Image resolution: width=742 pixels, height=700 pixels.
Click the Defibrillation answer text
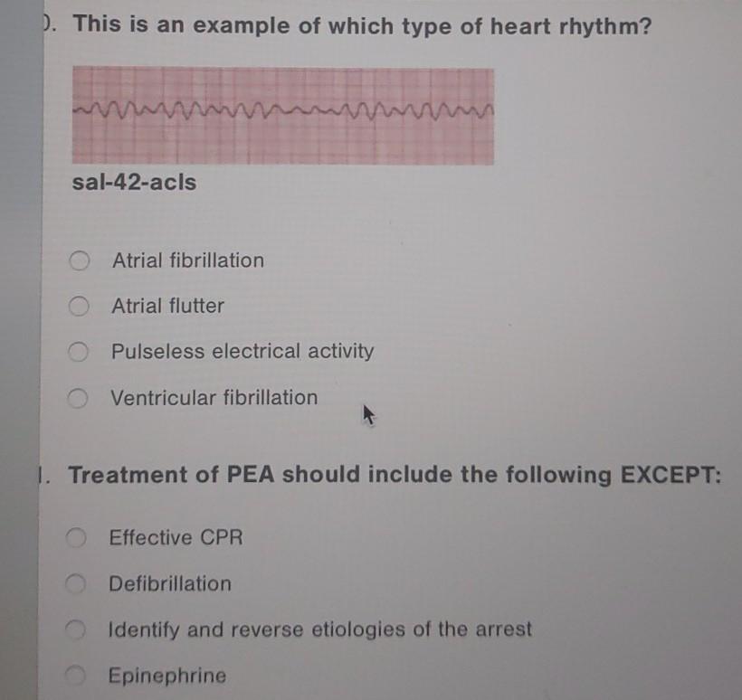[169, 584]
